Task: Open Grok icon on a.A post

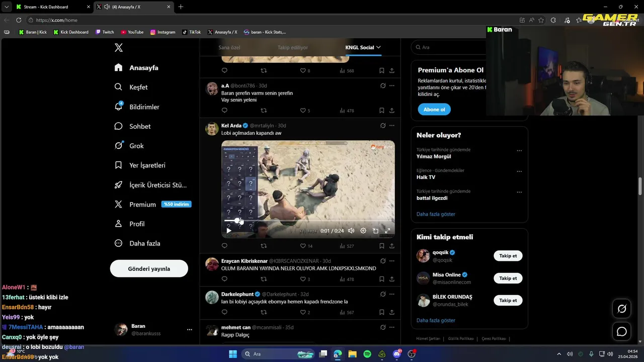Action: (x=383, y=85)
